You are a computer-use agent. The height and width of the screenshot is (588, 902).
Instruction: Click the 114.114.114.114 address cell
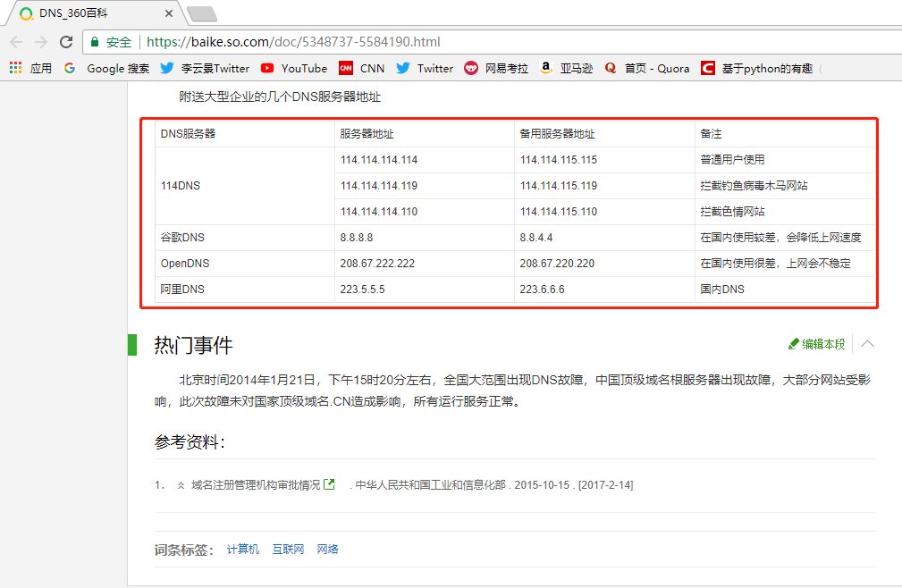pos(424,160)
